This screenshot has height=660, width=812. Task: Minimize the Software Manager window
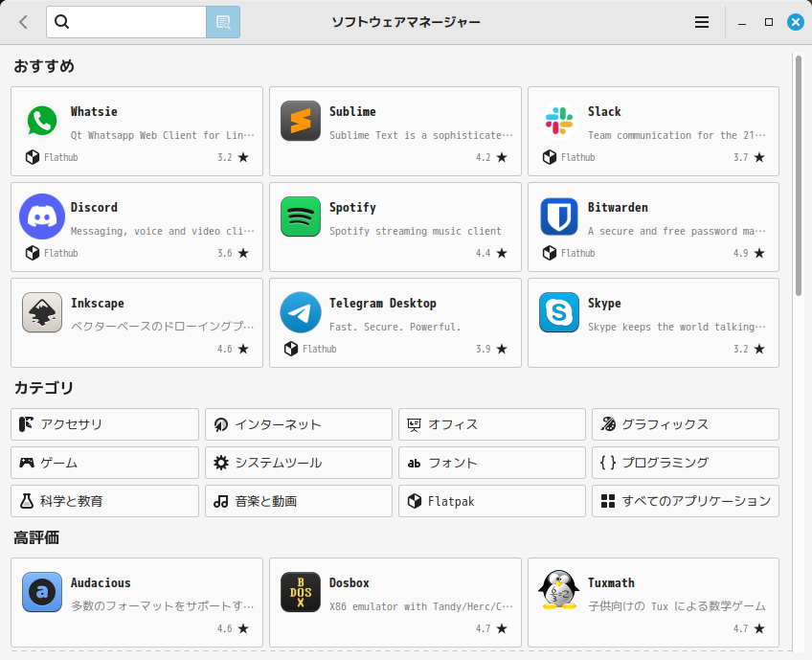pyautogui.click(x=742, y=22)
